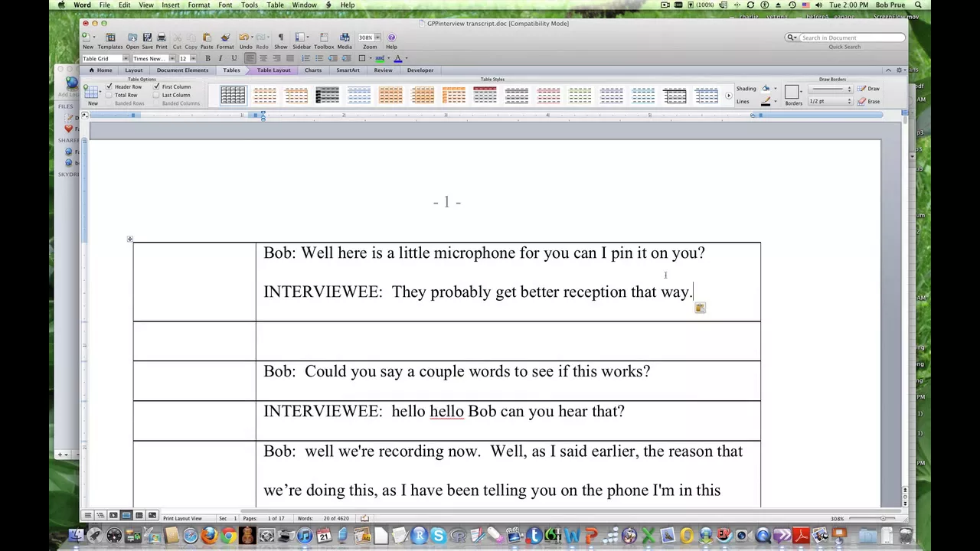
Task: Click the Print toolbar icon
Action: [x=162, y=37]
